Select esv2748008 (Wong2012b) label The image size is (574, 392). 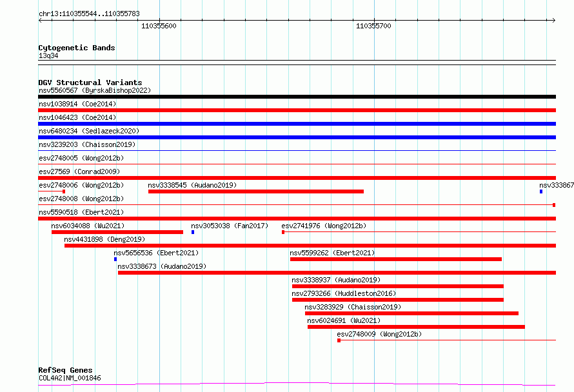point(81,199)
